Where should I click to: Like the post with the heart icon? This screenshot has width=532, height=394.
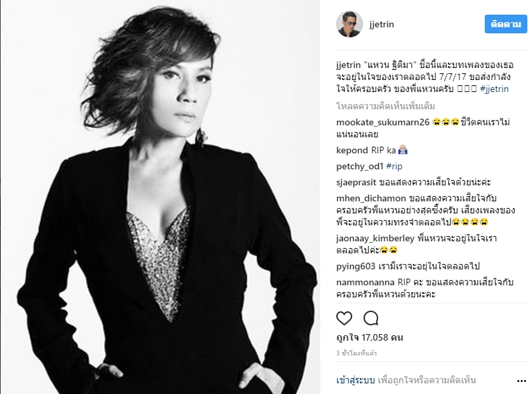[344, 318]
